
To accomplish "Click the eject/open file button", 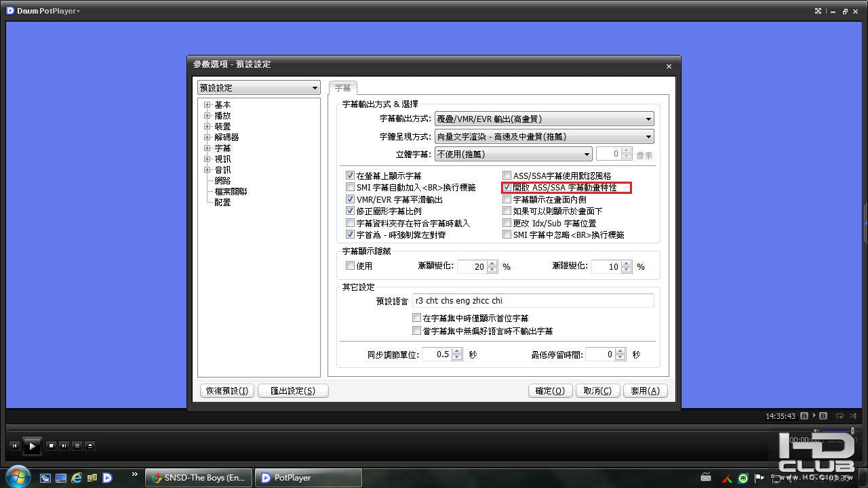I will [x=90, y=445].
